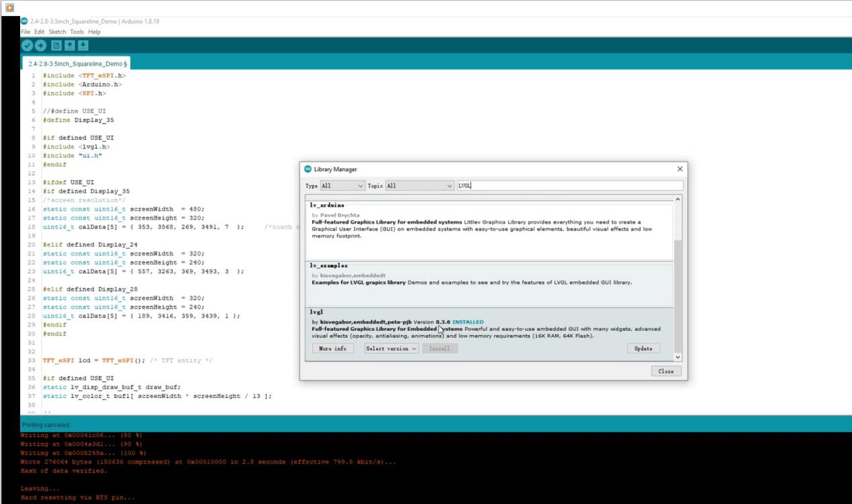Click the Verify checkmark toolbar icon
Viewport: 852px width, 504px height.
pos(27,46)
